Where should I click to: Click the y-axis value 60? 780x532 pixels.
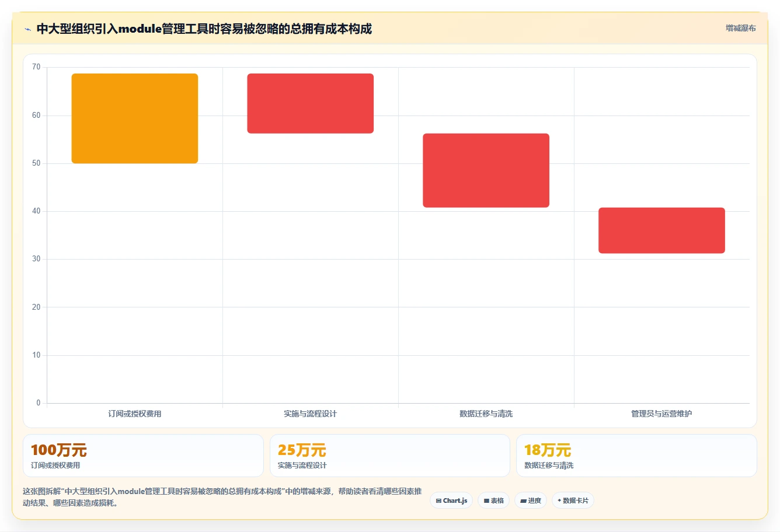coord(36,116)
